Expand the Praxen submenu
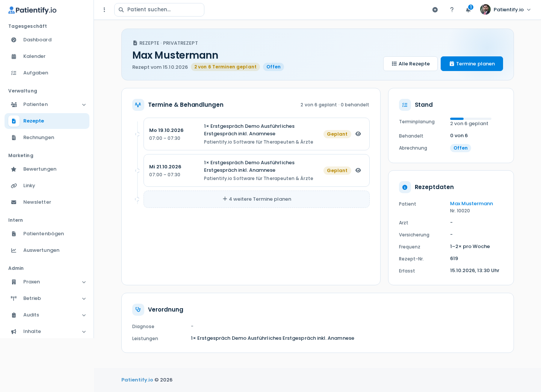Image resolution: width=541 pixels, height=392 pixels. [x=84, y=282]
